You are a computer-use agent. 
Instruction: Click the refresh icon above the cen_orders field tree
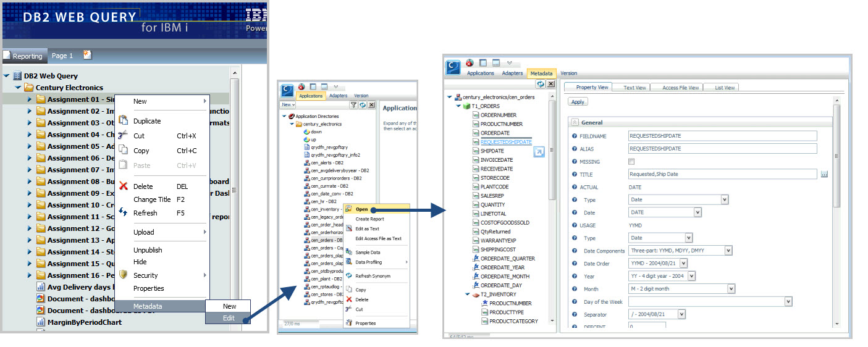pyautogui.click(x=541, y=84)
